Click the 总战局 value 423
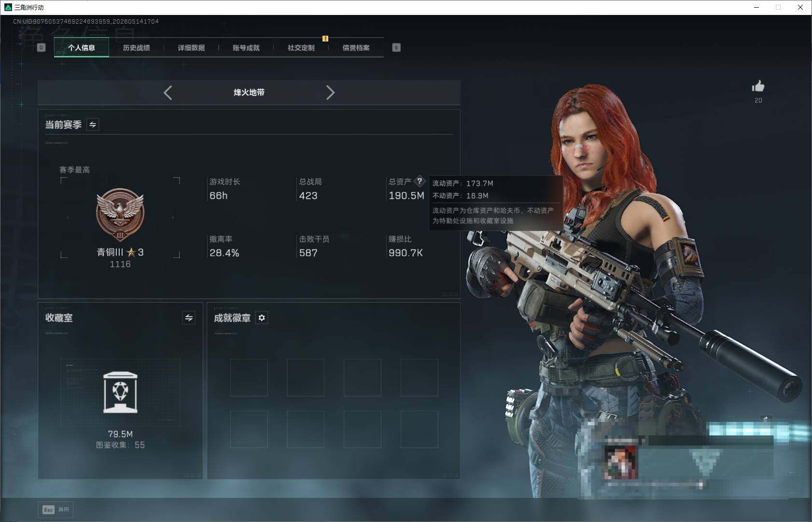Screen dimensions: 812x522 coord(308,195)
